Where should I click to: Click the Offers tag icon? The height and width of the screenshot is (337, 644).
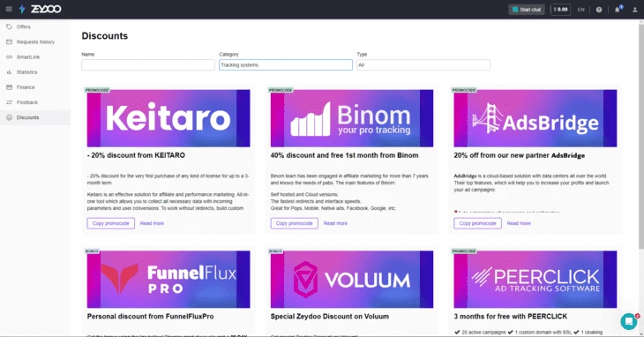(9, 26)
